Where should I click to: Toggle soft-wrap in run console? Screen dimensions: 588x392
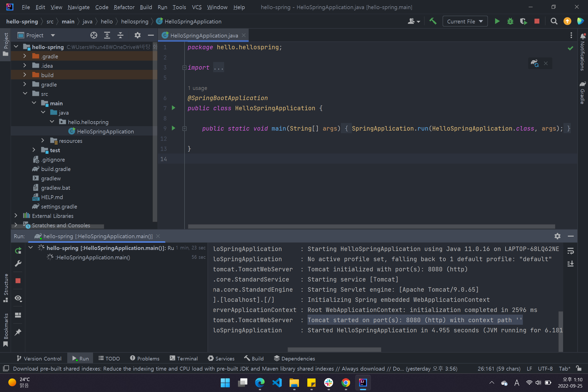pos(571,251)
